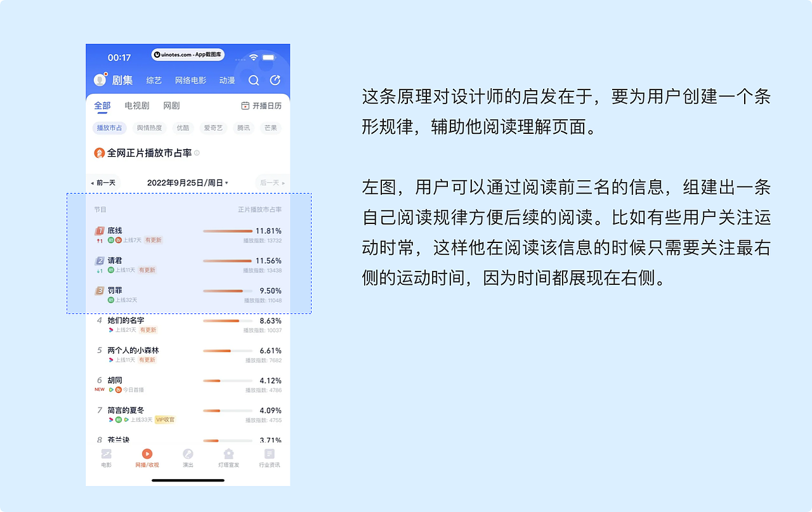Tap the calendar icon beside 开播日历
This screenshot has height=512, width=812.
tap(244, 105)
